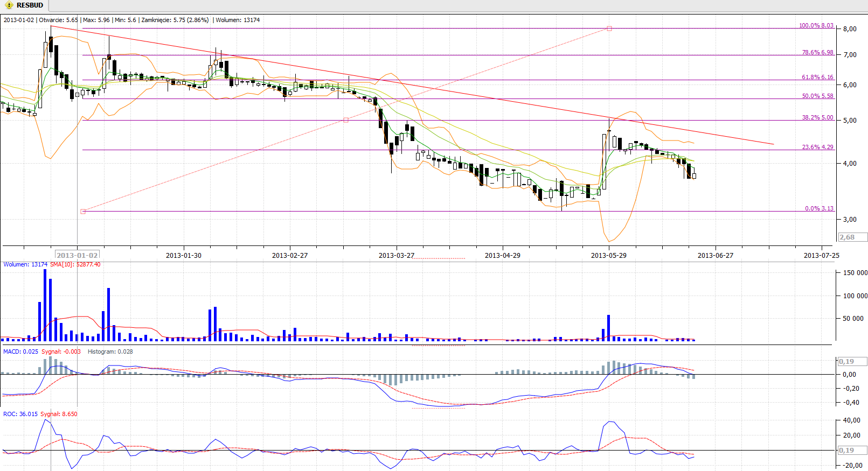Click the 8,00 price axis label

click(850, 29)
